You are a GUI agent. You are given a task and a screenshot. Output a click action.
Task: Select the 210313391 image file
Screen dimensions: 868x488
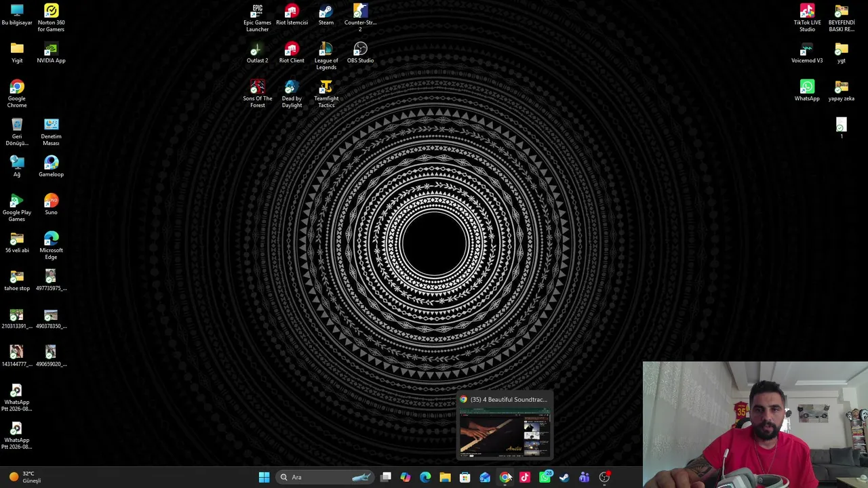point(17,319)
